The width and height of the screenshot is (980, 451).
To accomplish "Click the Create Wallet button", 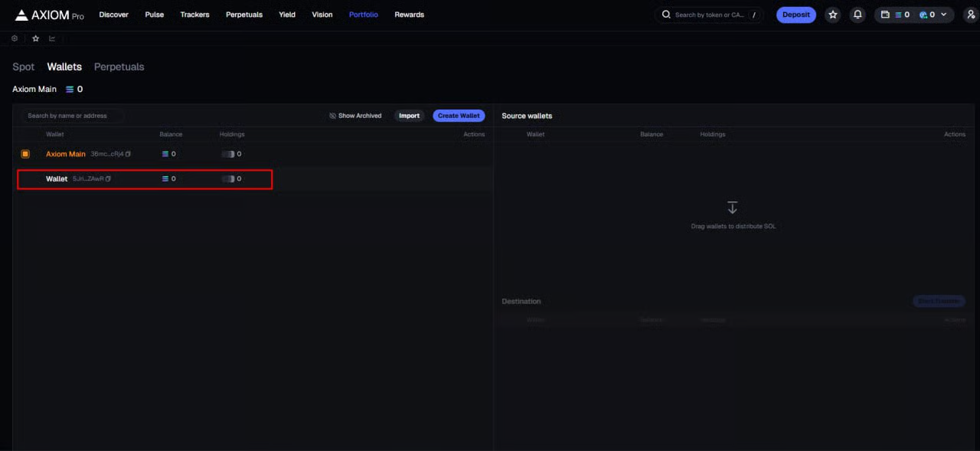I will pyautogui.click(x=459, y=116).
